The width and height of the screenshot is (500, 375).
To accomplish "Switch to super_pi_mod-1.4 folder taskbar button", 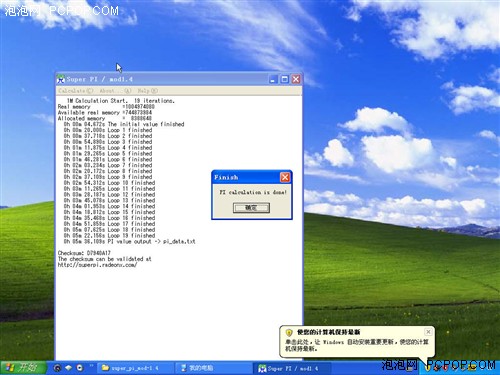I will [x=135, y=368].
